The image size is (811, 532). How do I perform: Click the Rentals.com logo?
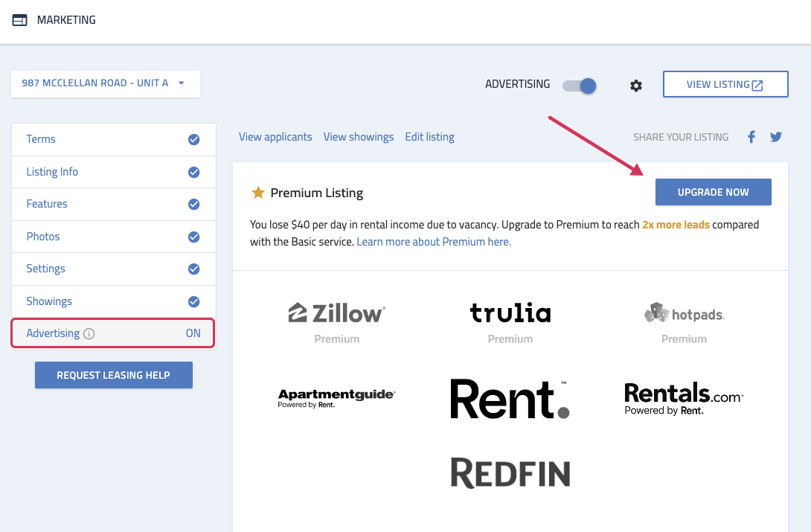pyautogui.click(x=684, y=399)
